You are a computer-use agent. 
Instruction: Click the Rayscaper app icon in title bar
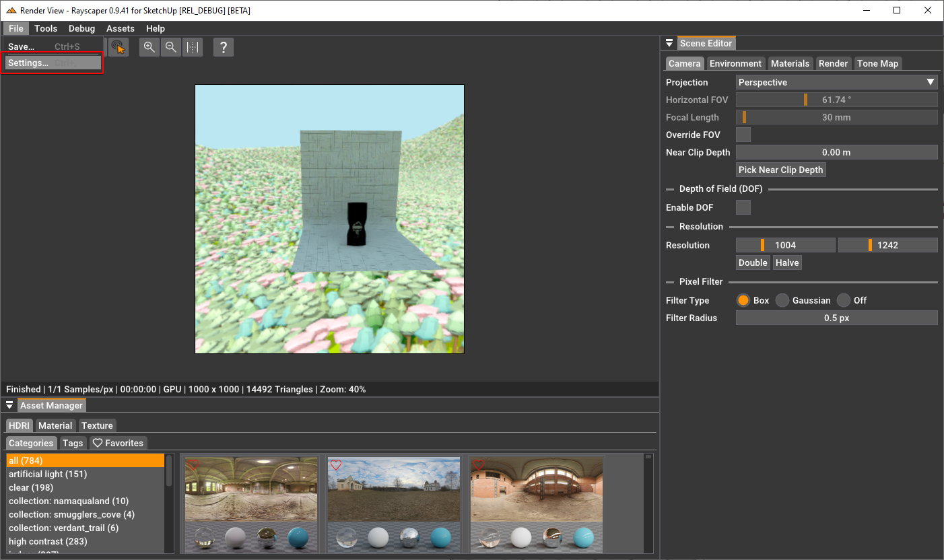coord(11,11)
